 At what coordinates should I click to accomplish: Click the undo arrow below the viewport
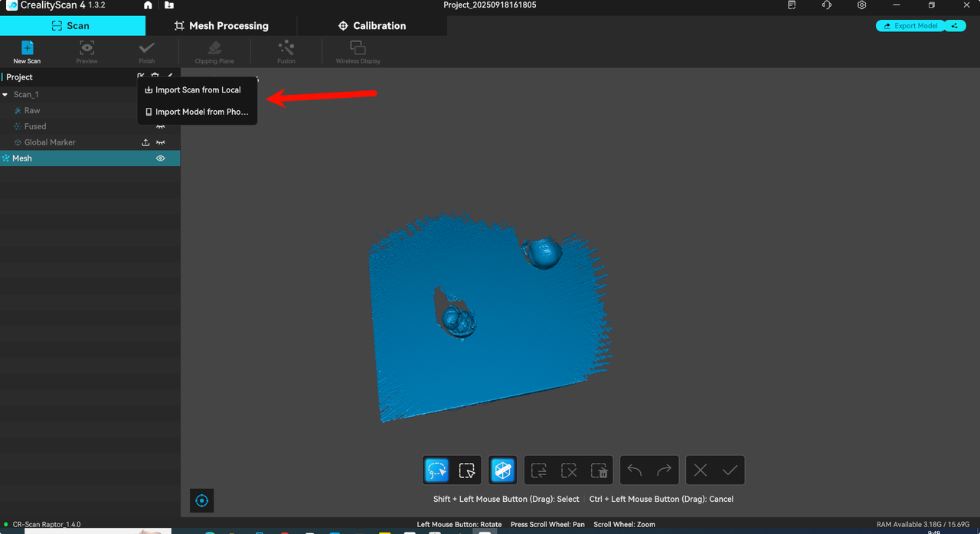click(x=634, y=470)
